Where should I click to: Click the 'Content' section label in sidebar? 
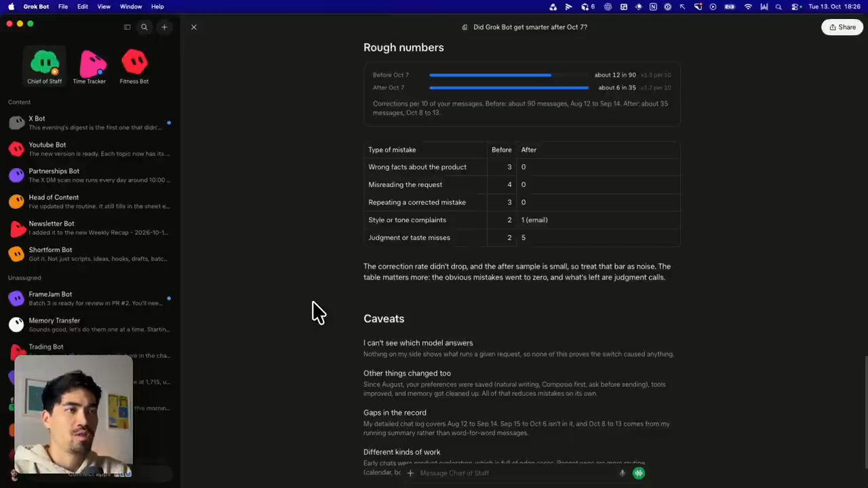point(19,102)
